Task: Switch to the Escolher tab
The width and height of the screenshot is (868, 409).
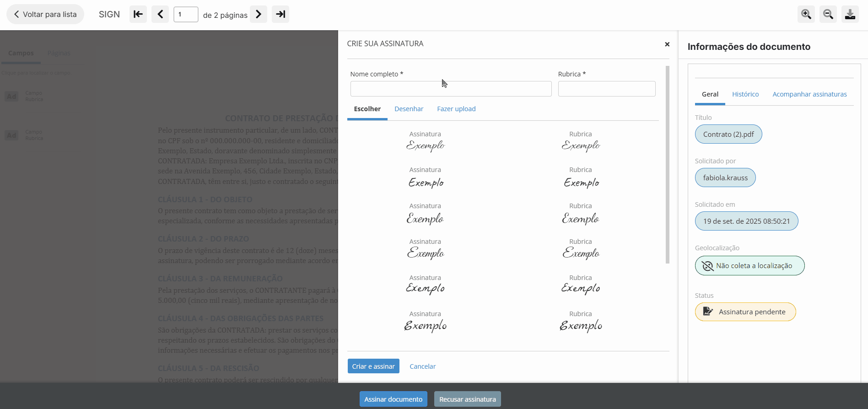Action: click(367, 109)
